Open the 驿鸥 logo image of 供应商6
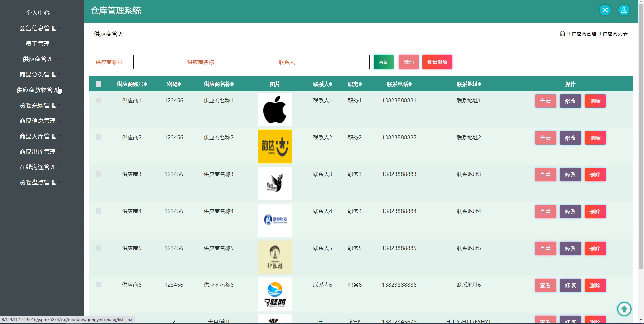Image resolution: width=644 pixels, height=324 pixels. coord(275,294)
